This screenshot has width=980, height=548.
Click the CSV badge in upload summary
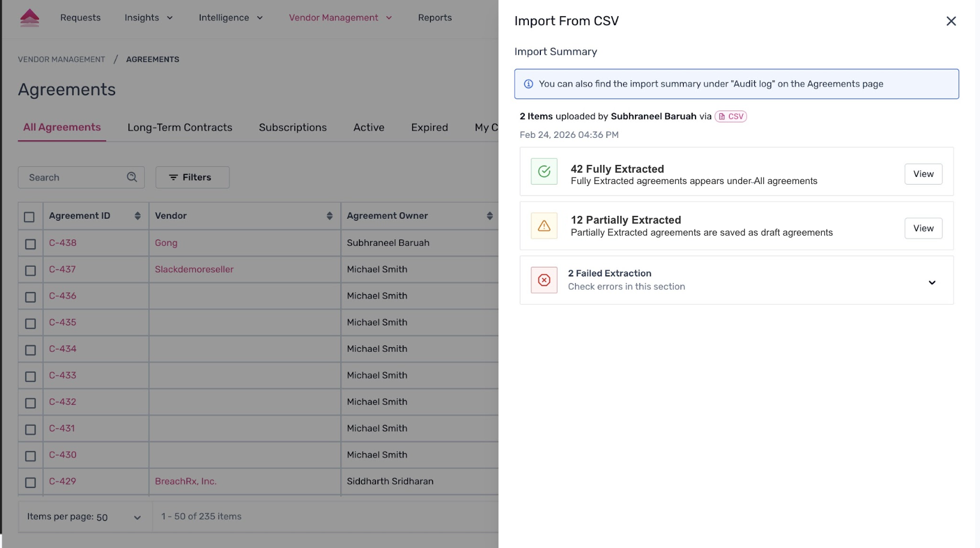coord(731,116)
